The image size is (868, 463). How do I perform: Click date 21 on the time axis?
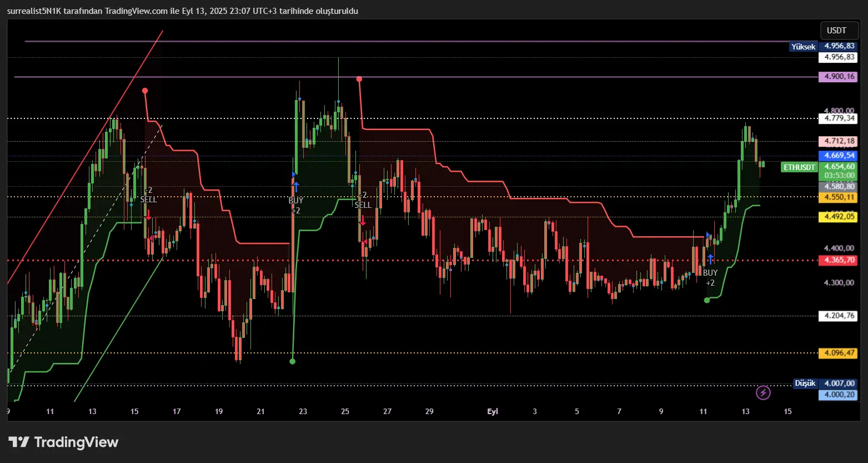click(x=261, y=412)
